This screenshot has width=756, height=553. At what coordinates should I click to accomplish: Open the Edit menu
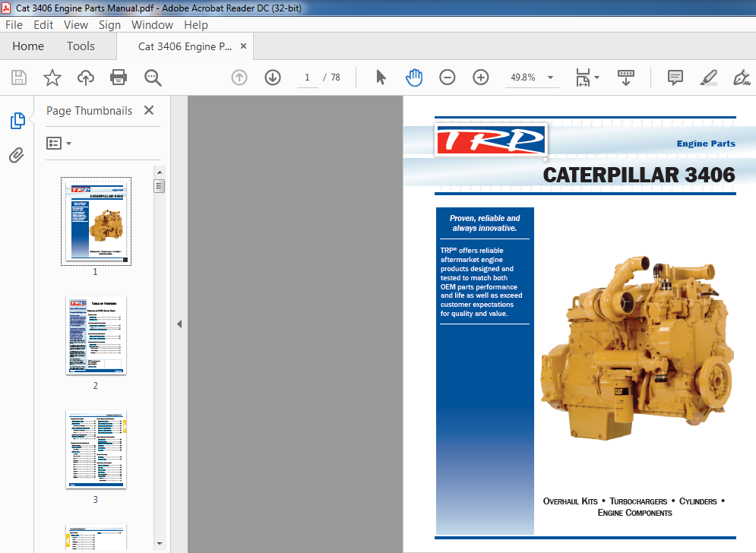43,25
